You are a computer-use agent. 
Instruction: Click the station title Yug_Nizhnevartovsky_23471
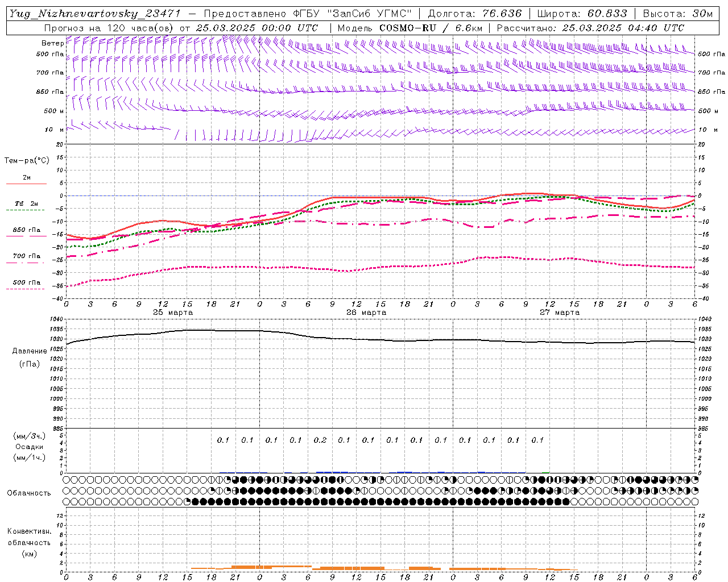point(95,14)
